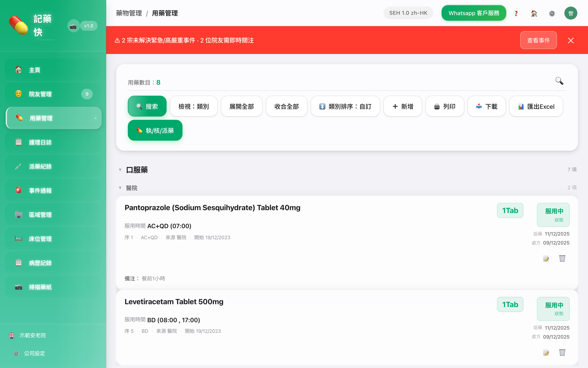
Task: Open the settings gear in top bar
Action: 552,13
